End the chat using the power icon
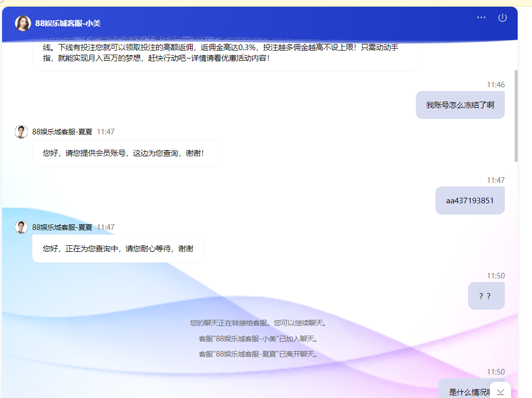This screenshot has height=398, width=532. 502,17
